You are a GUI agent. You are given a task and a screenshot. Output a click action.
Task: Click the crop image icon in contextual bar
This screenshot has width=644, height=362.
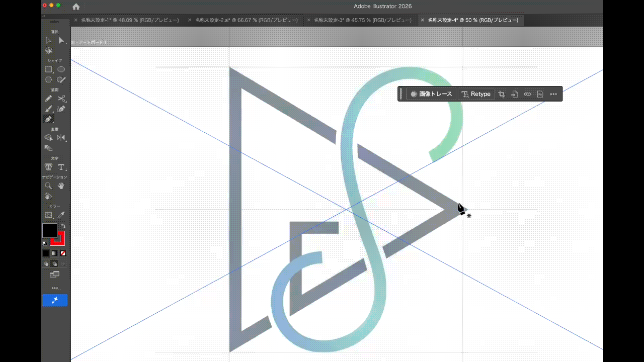[x=502, y=94]
